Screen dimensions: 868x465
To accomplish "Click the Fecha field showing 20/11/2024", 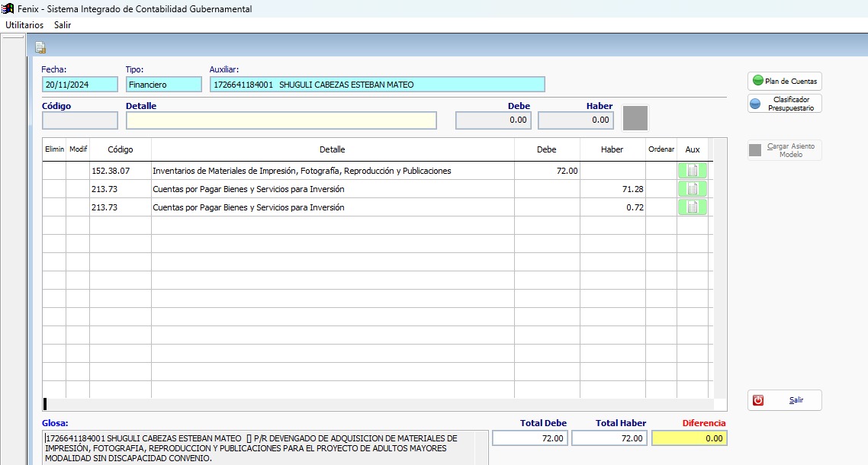I will pos(80,85).
